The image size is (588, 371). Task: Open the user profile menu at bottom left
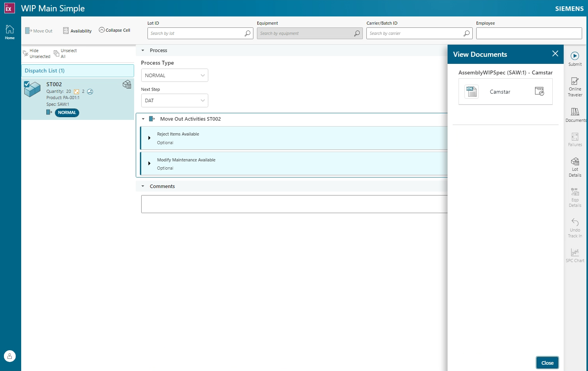[9, 356]
